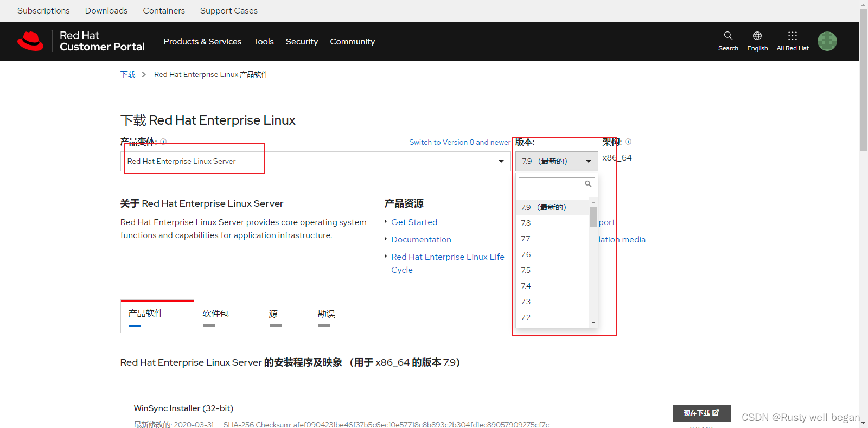The image size is (868, 428).
Task: Open the Containers menu item
Action: pos(164,10)
